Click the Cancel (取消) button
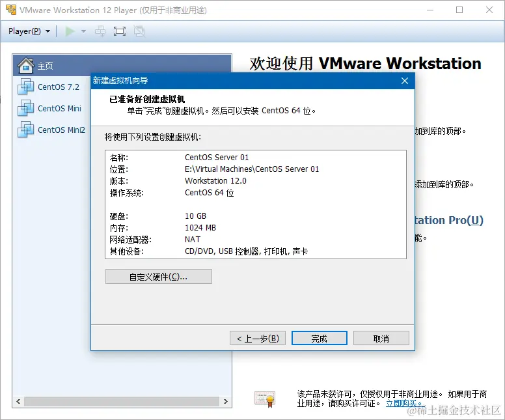505x420 pixels. [381, 338]
